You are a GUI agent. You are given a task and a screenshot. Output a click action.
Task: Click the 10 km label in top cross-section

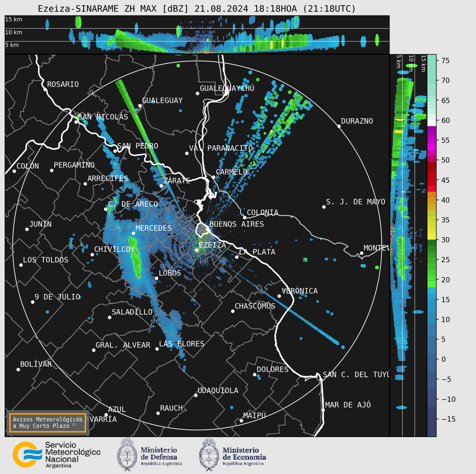pos(14,32)
